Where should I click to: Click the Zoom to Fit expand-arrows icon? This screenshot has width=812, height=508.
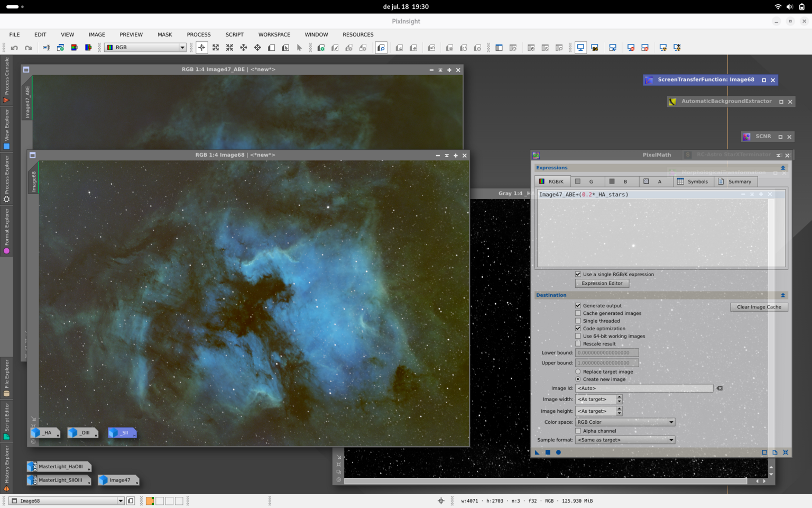click(216, 48)
